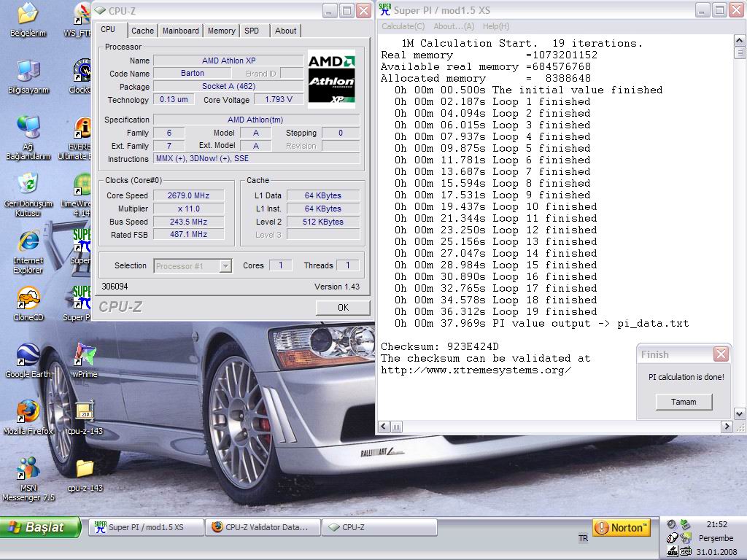The height and width of the screenshot is (560, 747).
Task: Click the AMD Athlon XP logo
Action: (x=331, y=79)
